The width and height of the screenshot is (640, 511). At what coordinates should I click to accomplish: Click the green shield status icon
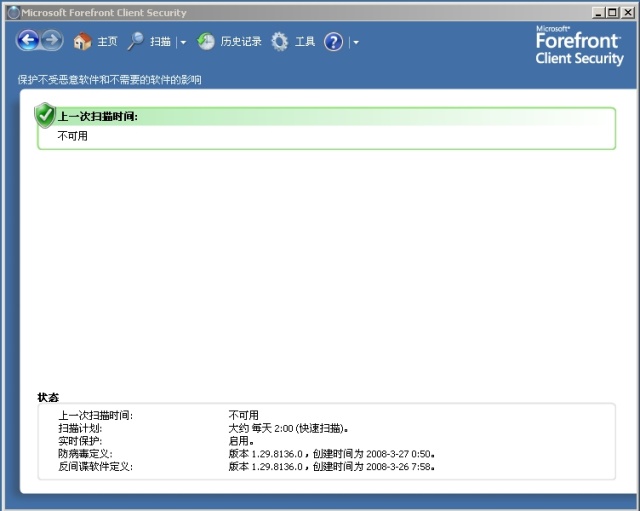pyautogui.click(x=45, y=115)
